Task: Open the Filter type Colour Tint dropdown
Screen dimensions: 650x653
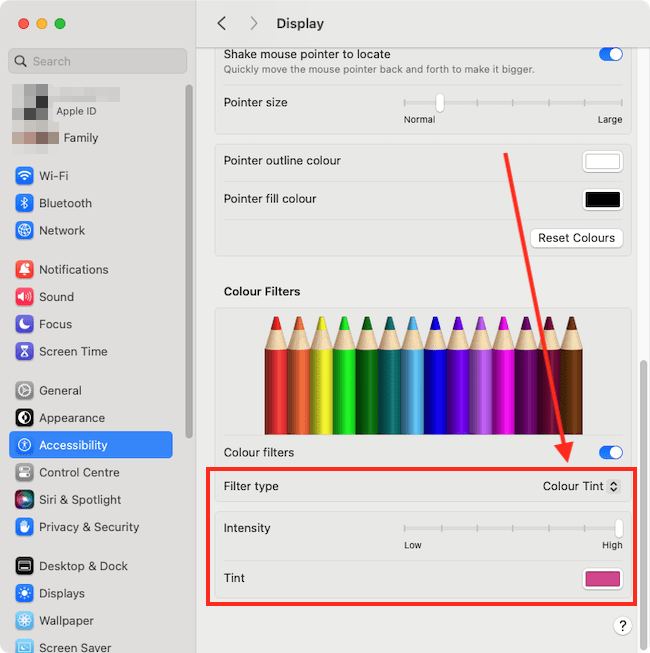Action: [581, 487]
